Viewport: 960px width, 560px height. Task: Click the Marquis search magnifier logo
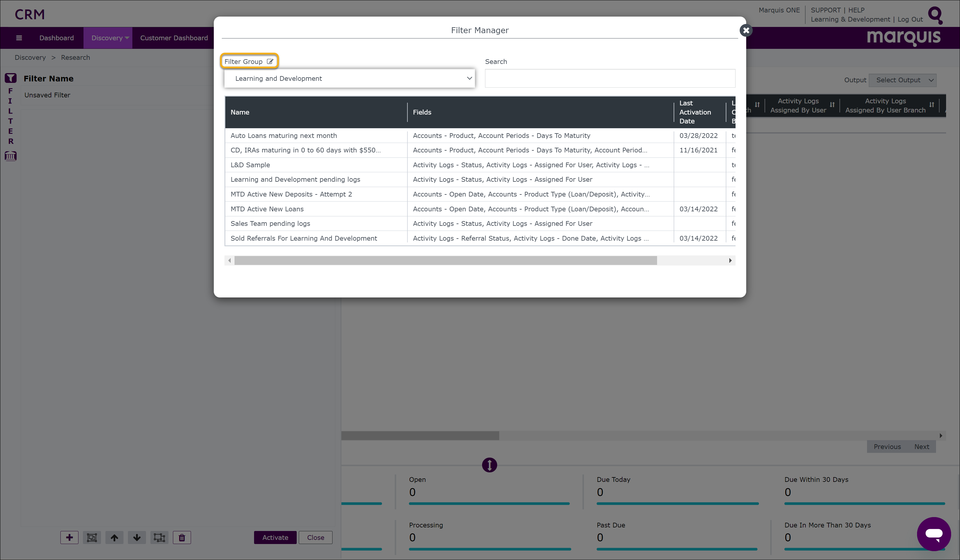[936, 15]
